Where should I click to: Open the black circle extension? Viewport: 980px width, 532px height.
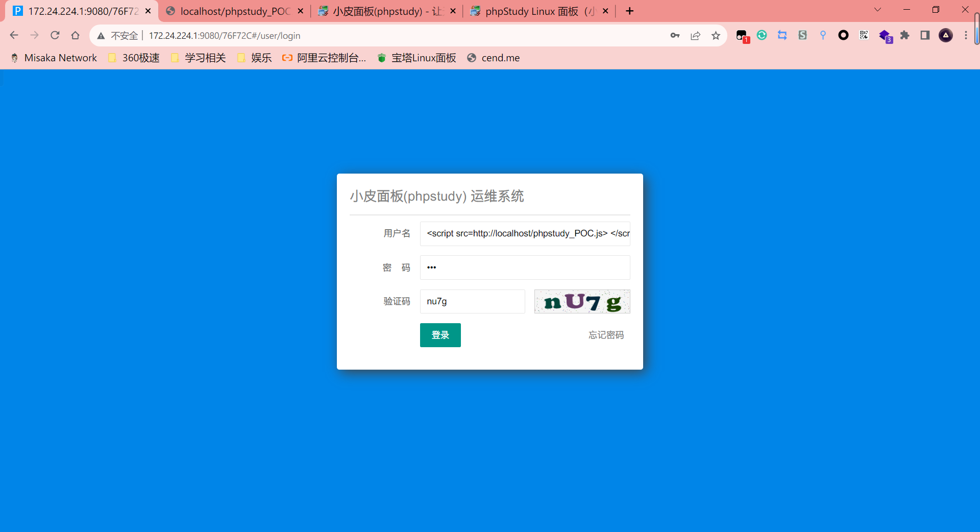pos(843,35)
